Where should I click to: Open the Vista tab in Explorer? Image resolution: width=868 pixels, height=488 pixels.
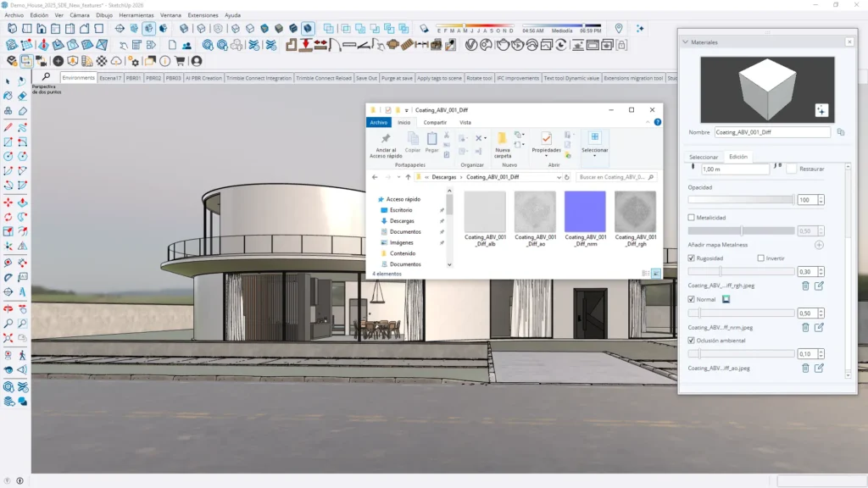click(x=465, y=122)
